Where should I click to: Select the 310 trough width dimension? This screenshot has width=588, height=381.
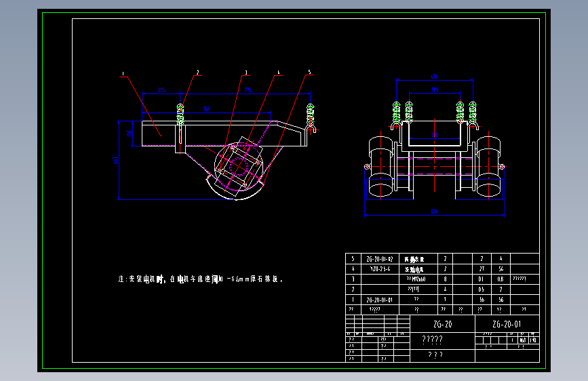[x=435, y=135]
